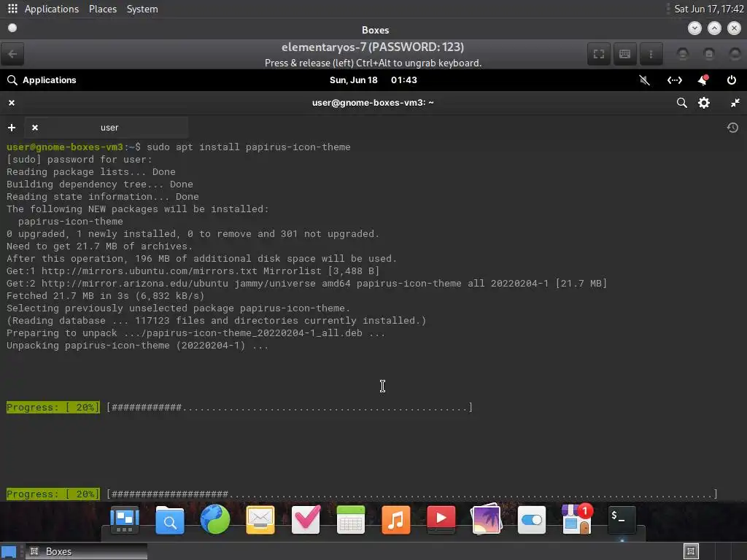Open the muted sound indicator
Viewport: 747px width, 560px height.
click(644, 80)
